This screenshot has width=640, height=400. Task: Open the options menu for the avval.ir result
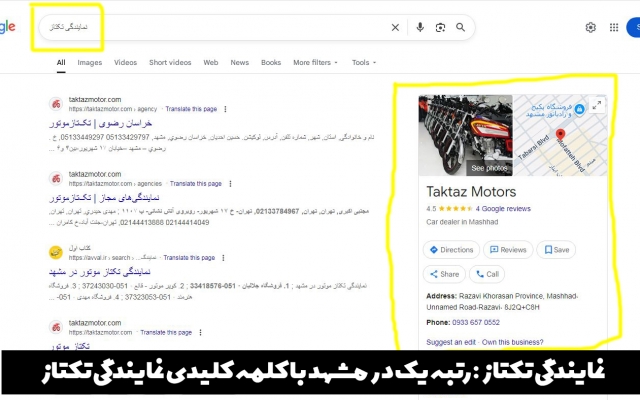[225, 258]
